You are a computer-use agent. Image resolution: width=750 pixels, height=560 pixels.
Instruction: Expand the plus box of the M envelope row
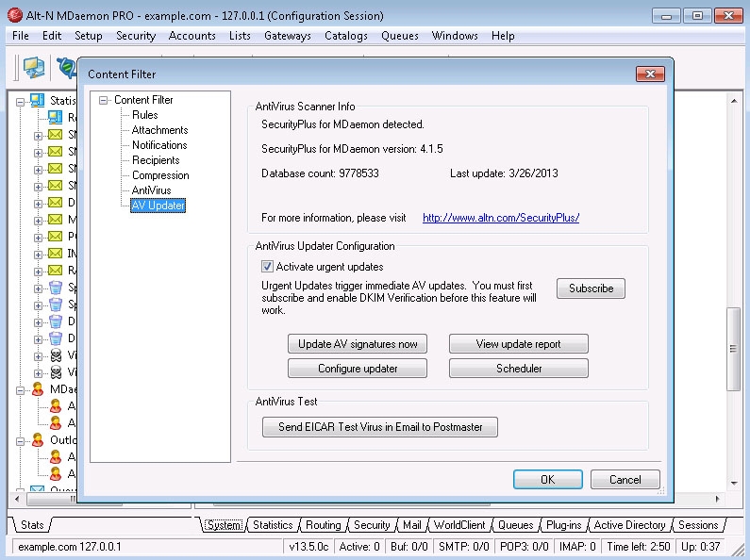click(38, 221)
